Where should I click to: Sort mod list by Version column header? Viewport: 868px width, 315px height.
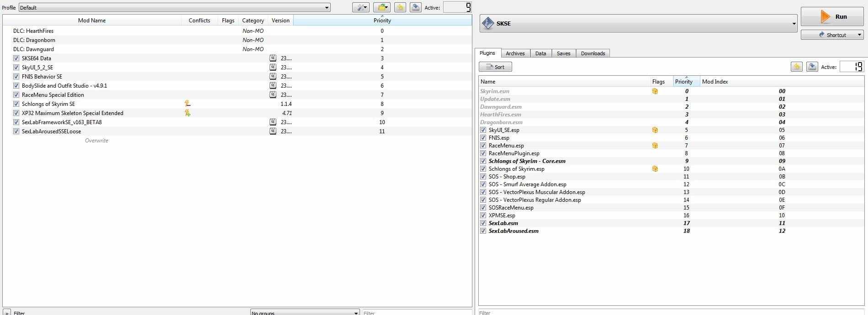click(x=281, y=20)
